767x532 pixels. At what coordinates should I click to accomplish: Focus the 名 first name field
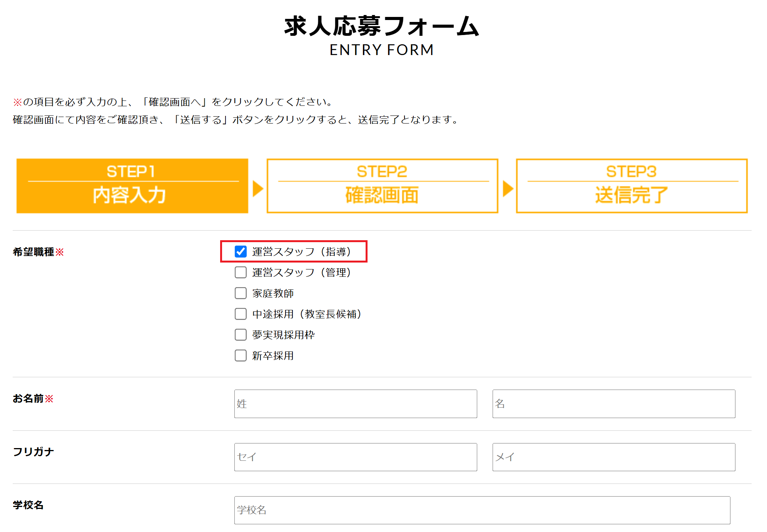[x=613, y=404]
